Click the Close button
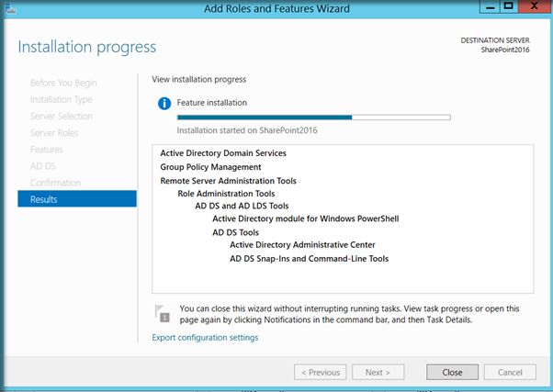 (x=452, y=372)
